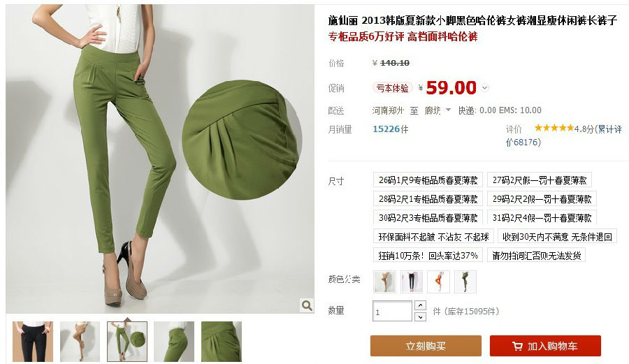Click 加入购物车 add to cart button
The image size is (629, 364).
point(545,346)
